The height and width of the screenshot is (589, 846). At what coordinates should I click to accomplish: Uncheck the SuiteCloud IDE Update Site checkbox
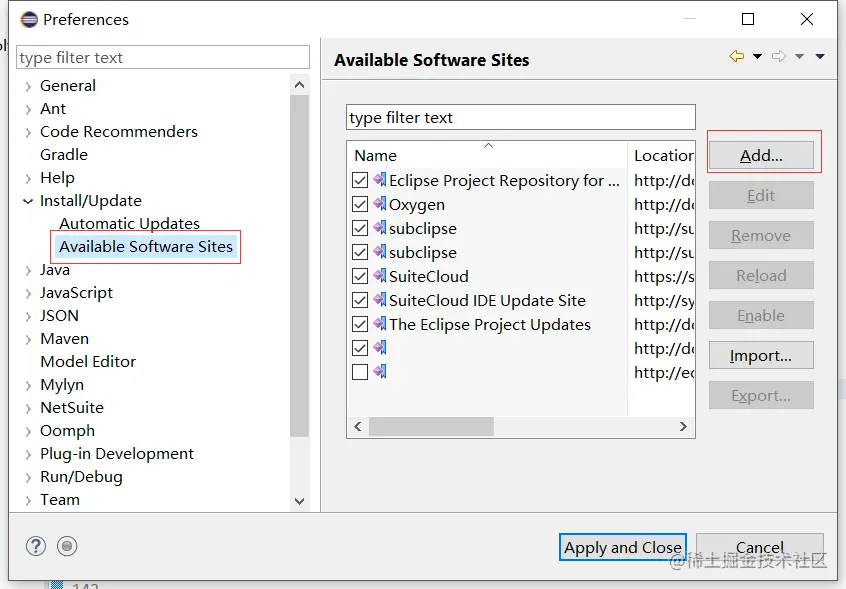(x=360, y=300)
